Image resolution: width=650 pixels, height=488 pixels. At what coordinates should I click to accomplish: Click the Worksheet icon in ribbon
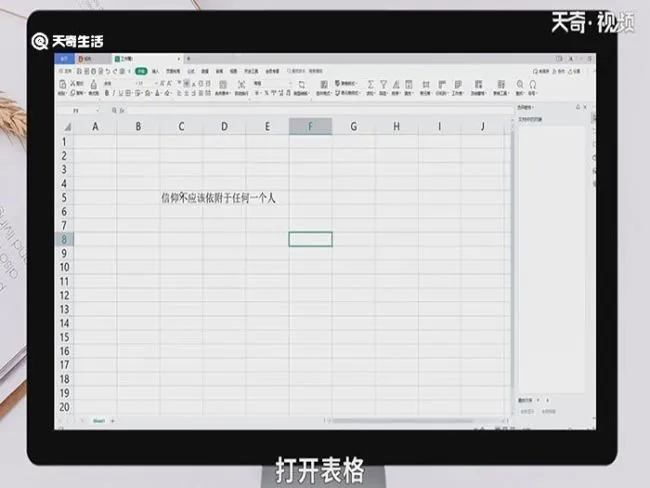click(x=458, y=85)
